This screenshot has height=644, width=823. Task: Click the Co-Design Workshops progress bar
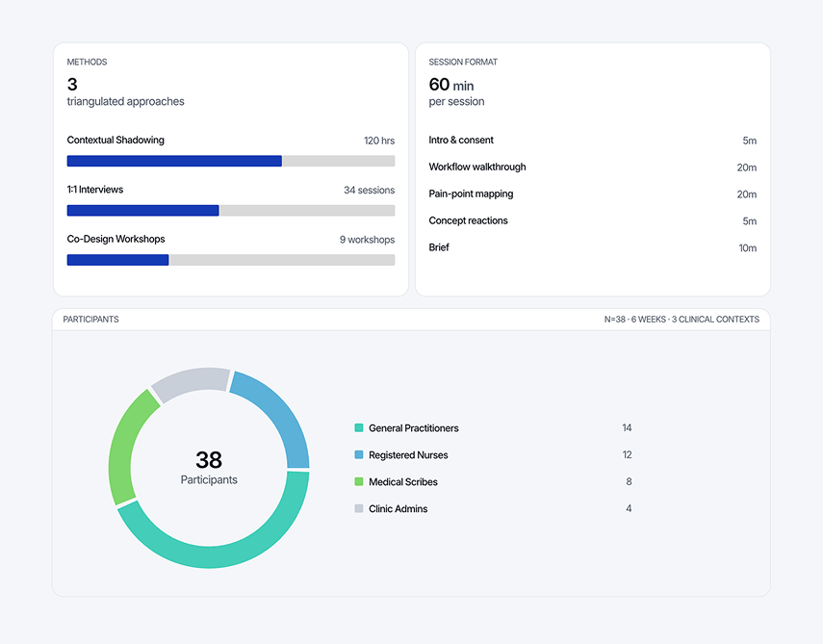tap(231, 260)
